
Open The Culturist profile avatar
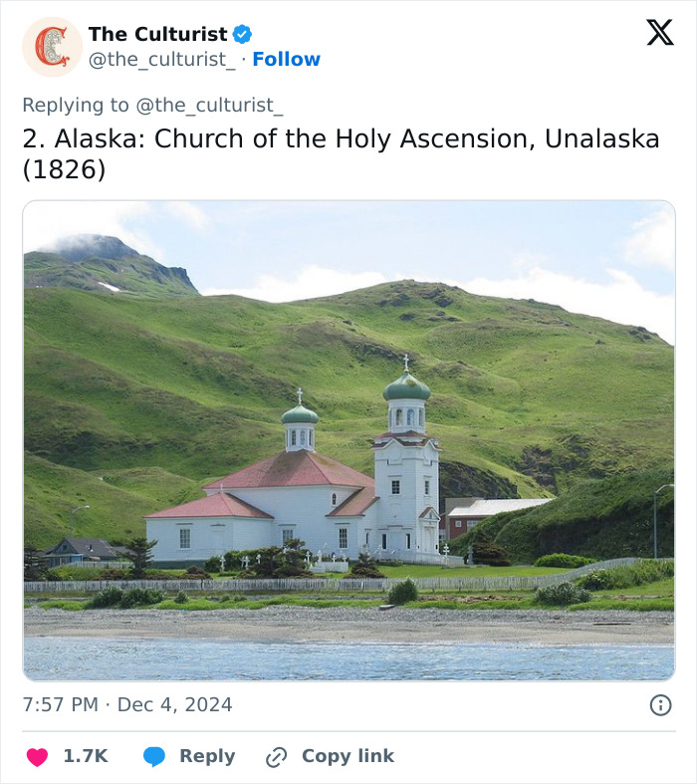[x=52, y=47]
